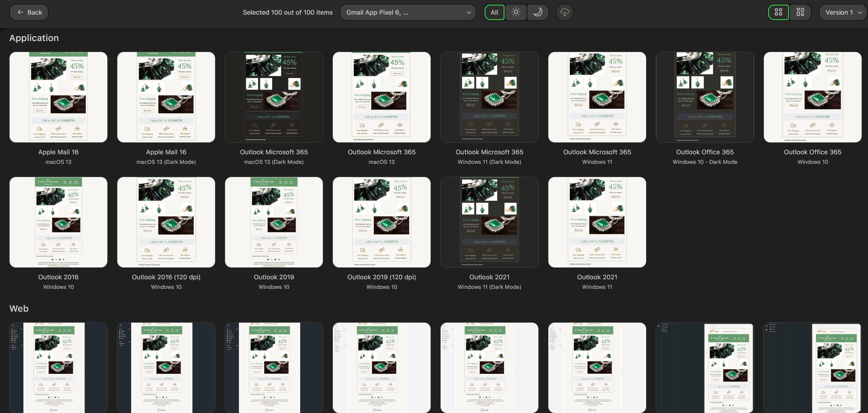The width and height of the screenshot is (868, 413).
Task: Switch to large grid view icon
Action: pos(800,12)
